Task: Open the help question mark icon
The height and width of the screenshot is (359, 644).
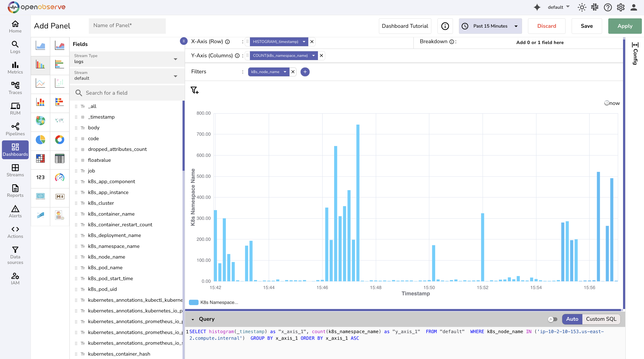Action: [x=608, y=7]
